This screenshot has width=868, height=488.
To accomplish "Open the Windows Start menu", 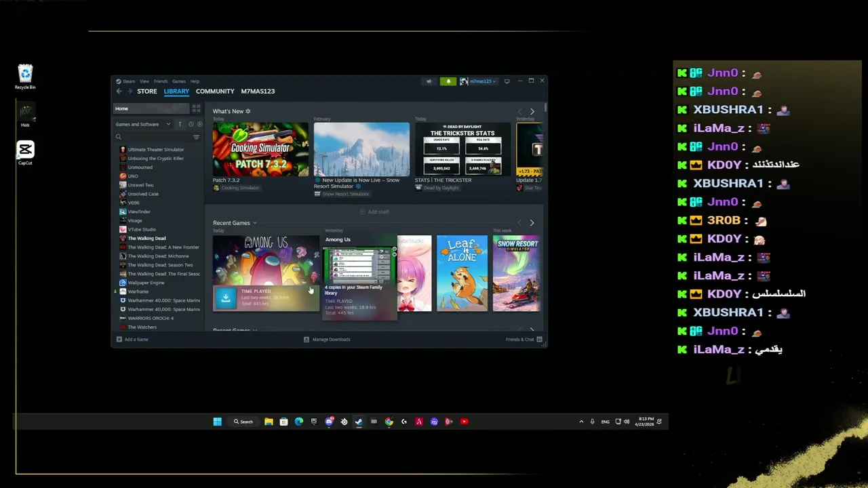I will click(x=217, y=422).
